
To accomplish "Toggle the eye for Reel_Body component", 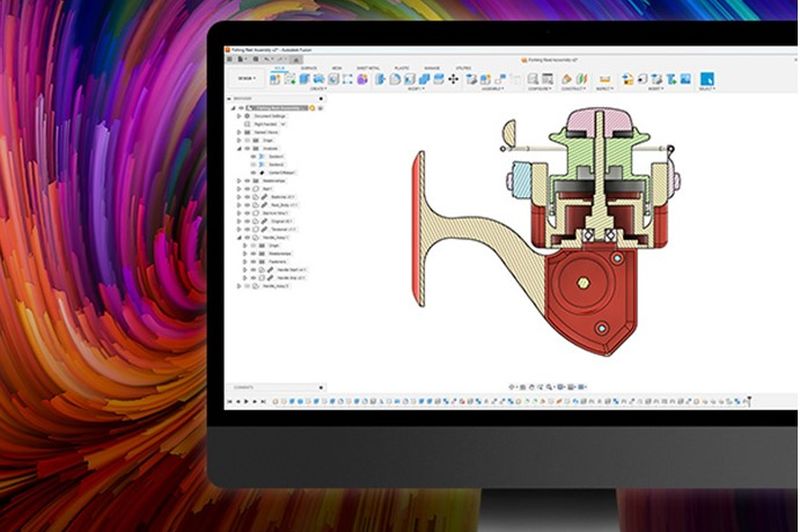I will 247,205.
